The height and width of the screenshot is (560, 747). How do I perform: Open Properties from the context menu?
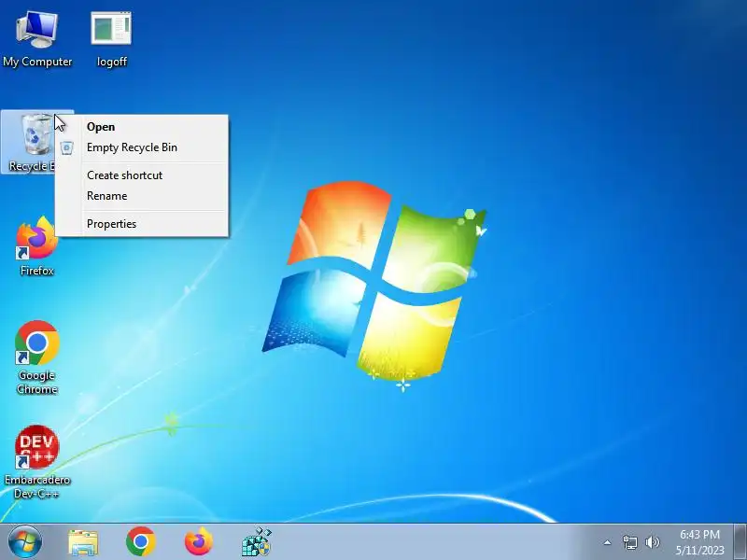142,224
